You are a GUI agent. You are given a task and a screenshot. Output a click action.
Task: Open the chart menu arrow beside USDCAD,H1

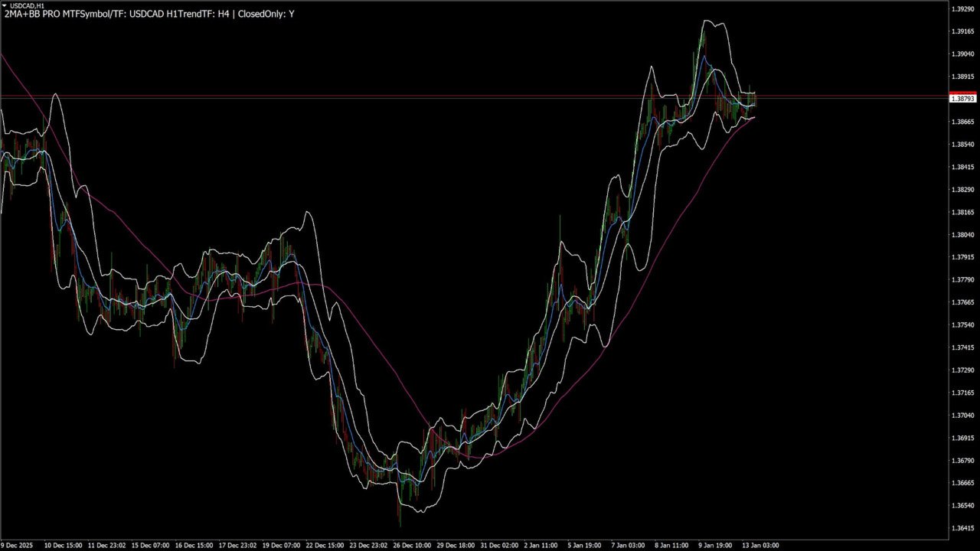click(4, 5)
